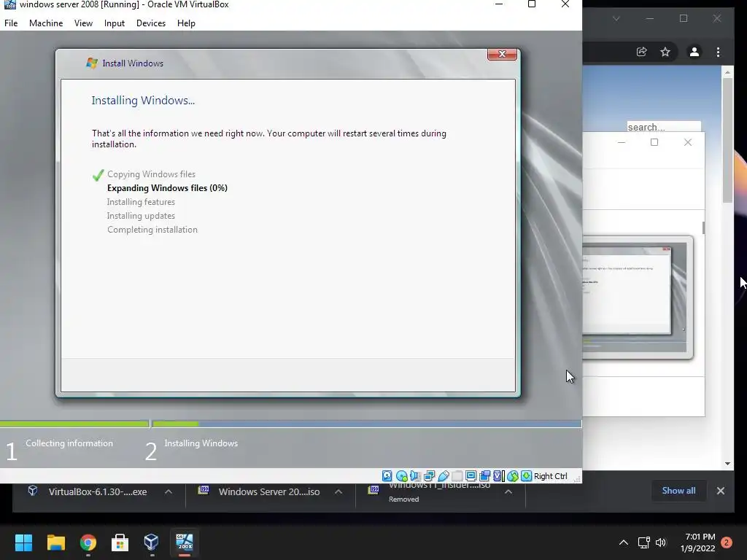The height and width of the screenshot is (560, 747).
Task: Click the scroll down arrow in Chrome
Action: point(727,463)
